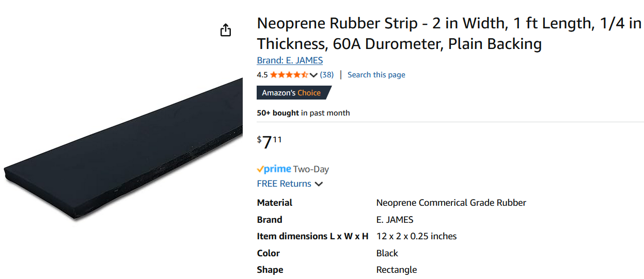Click the FREE Returns link text

284,184
